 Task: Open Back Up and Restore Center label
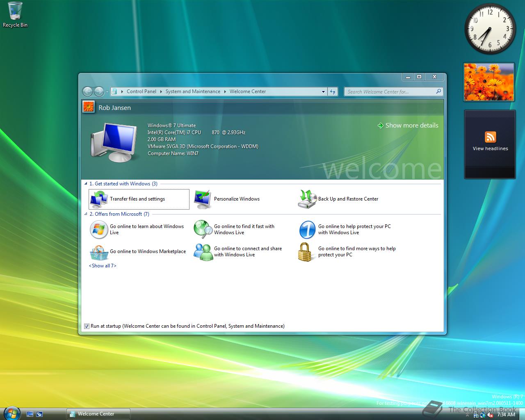point(348,199)
